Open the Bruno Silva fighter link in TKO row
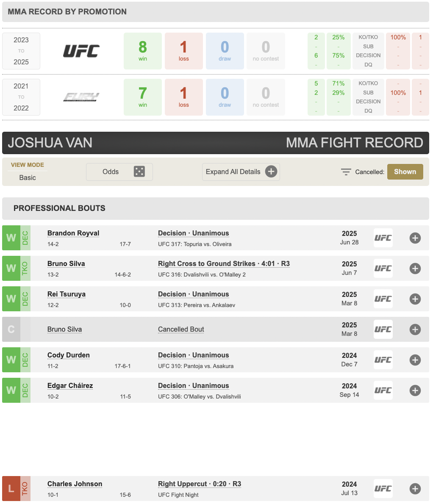 (x=66, y=263)
